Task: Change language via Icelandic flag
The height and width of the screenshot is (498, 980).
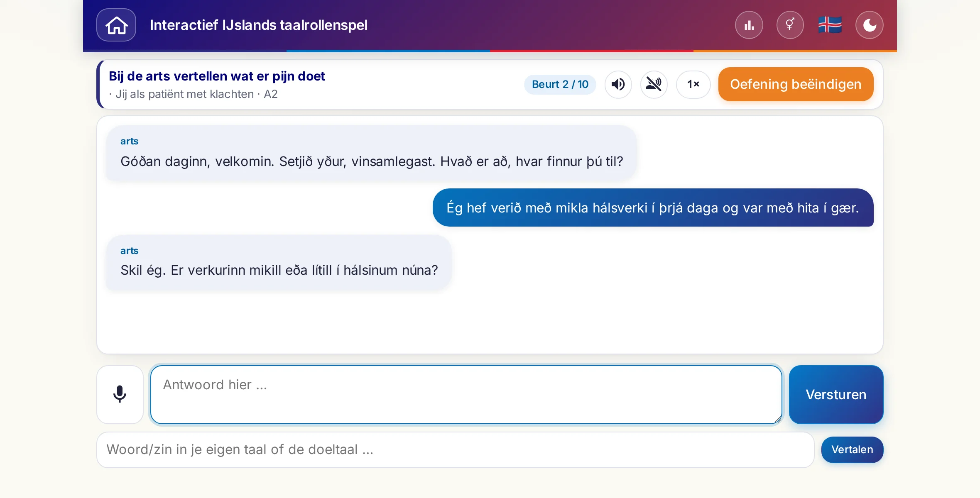Action: (830, 25)
